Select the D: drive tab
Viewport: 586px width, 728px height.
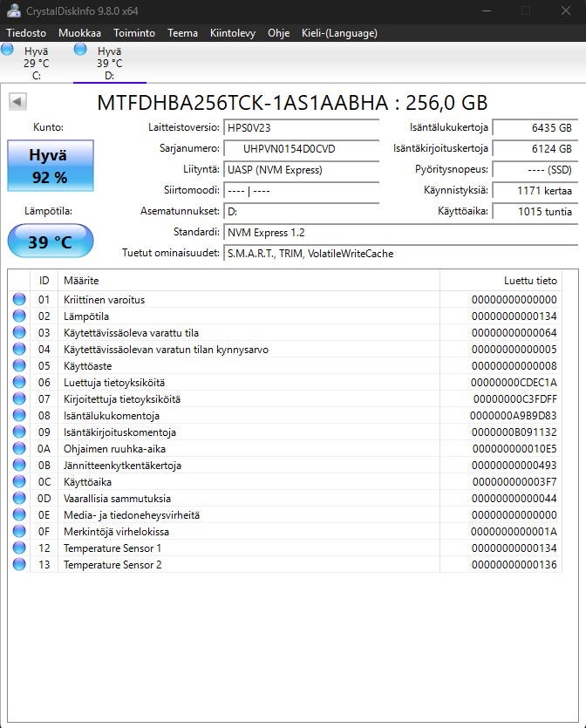point(110,63)
